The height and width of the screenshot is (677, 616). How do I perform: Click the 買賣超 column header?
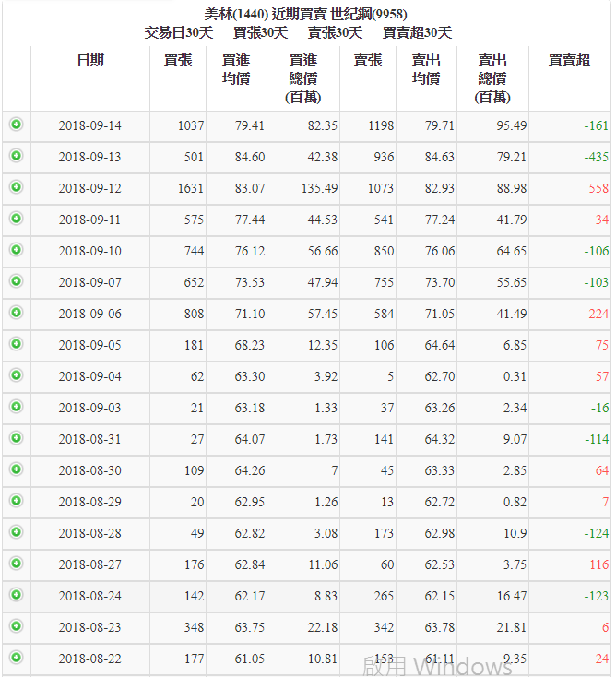[569, 61]
